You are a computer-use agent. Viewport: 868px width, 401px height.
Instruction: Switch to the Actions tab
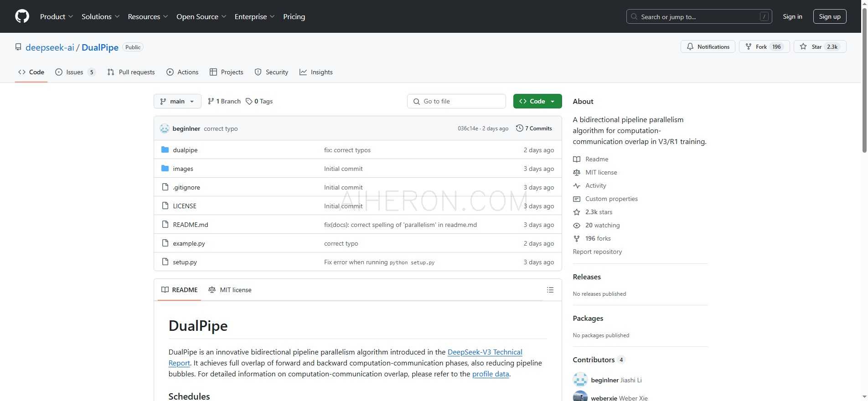182,72
